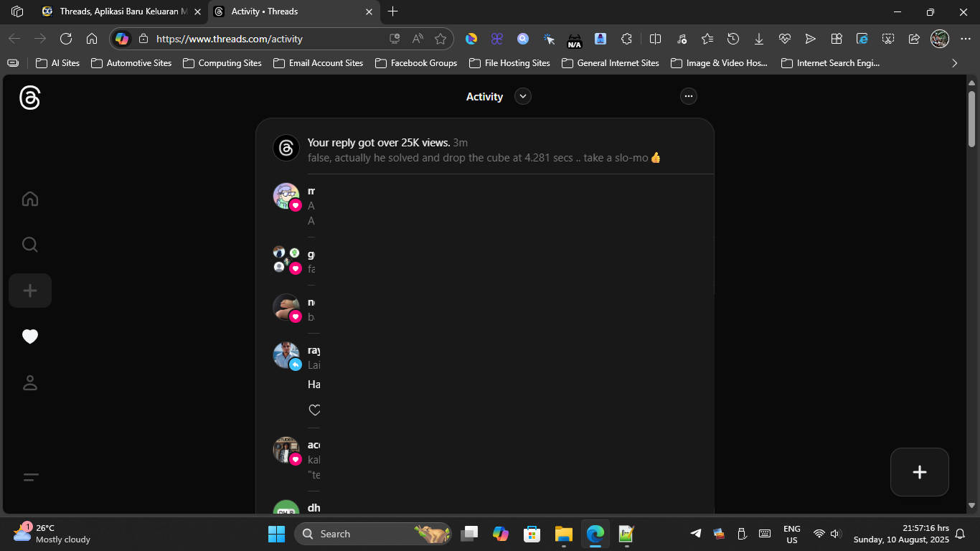
Task: Open Browser essentials heart-pulse icon
Action: pyautogui.click(x=784, y=39)
